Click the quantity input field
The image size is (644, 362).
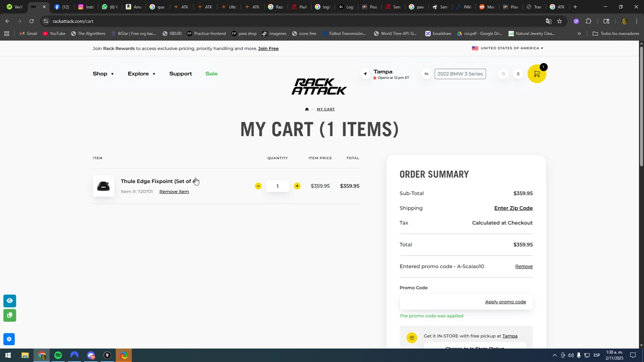tap(277, 186)
